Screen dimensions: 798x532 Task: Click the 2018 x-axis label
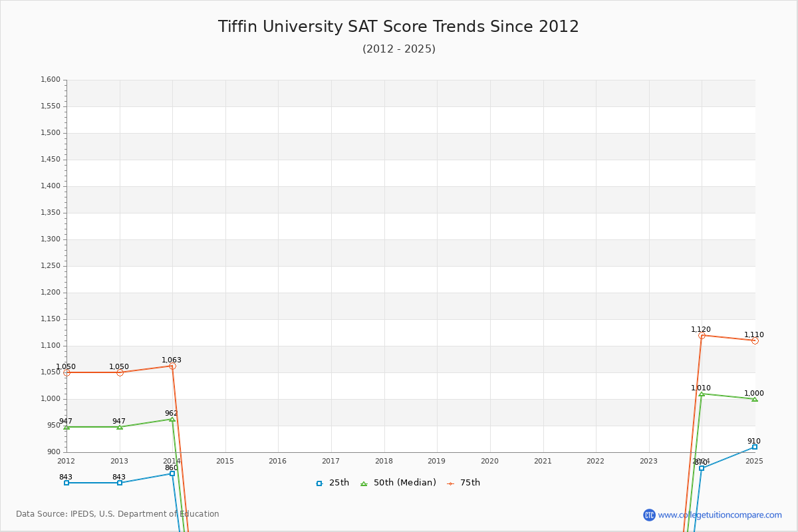[384, 461]
